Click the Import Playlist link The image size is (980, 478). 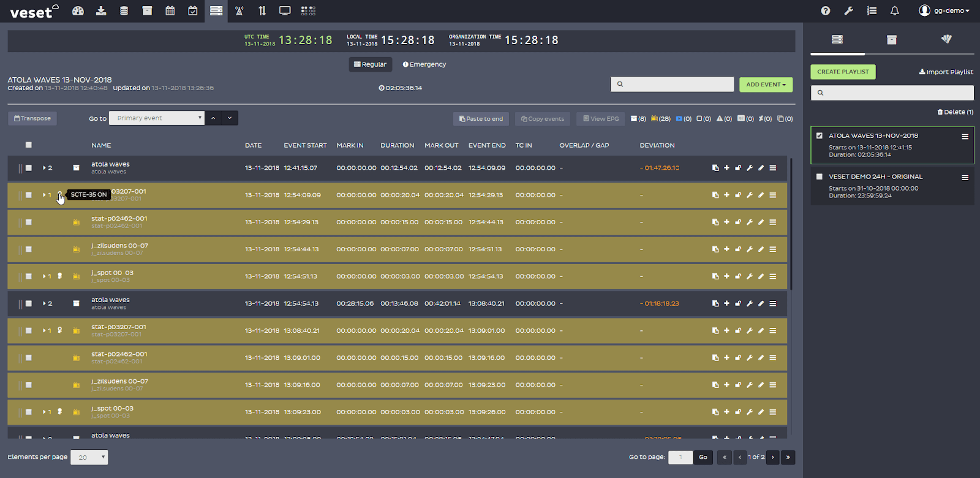click(946, 72)
